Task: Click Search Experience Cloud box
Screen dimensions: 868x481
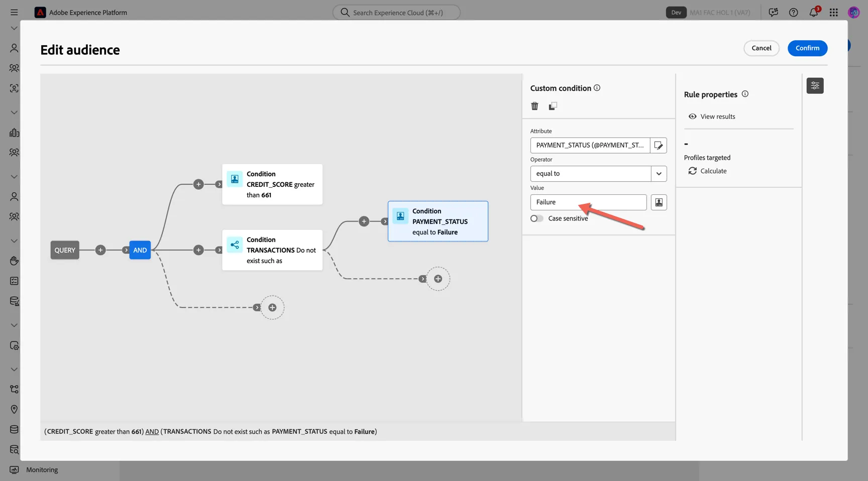Action: click(396, 13)
